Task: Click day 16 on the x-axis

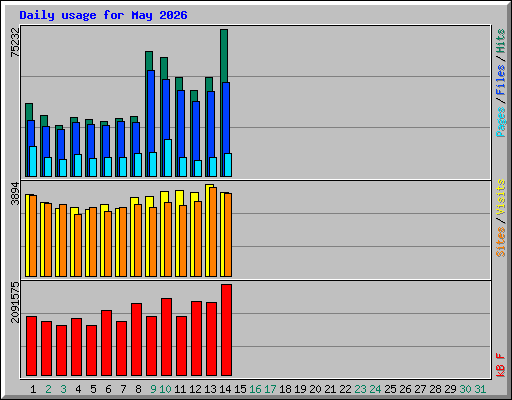Action: point(255,389)
